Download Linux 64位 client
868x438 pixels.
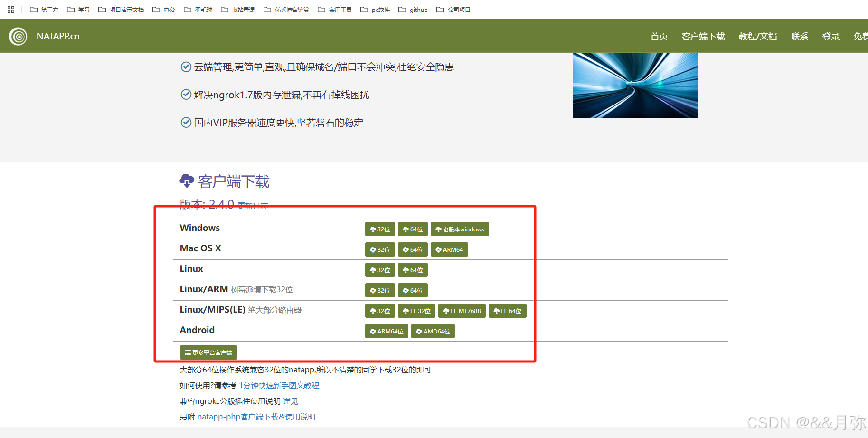pos(413,270)
